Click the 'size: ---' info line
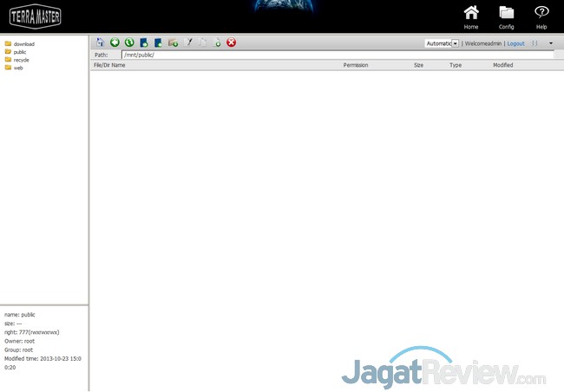Screen dimensions: 564x392 pos(13,323)
